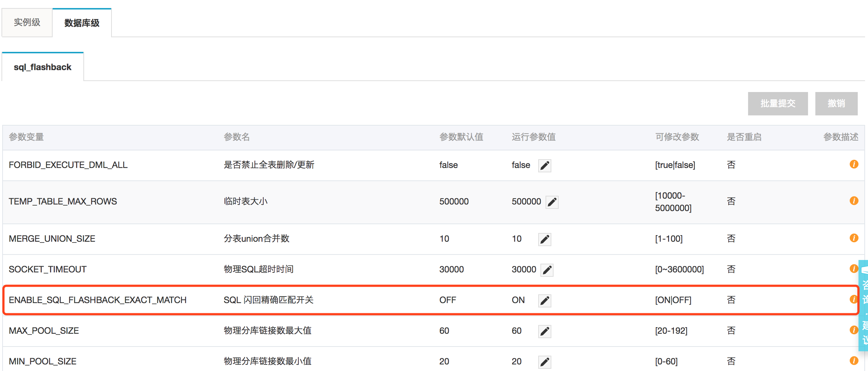868x371 pixels.
Task: Edit the MAX_POOL_SIZE running value
Action: [x=544, y=331]
